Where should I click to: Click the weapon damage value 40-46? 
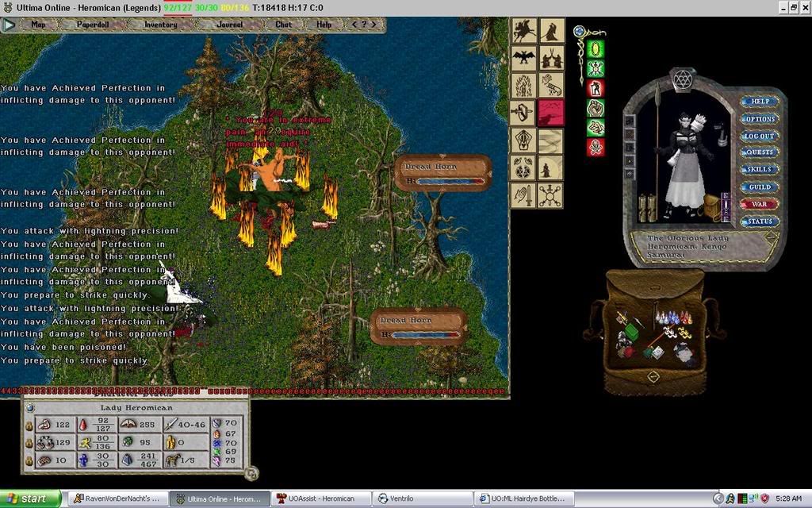(x=192, y=425)
